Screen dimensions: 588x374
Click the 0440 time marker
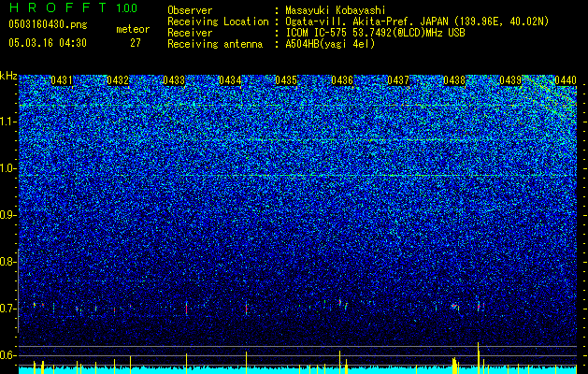point(566,80)
